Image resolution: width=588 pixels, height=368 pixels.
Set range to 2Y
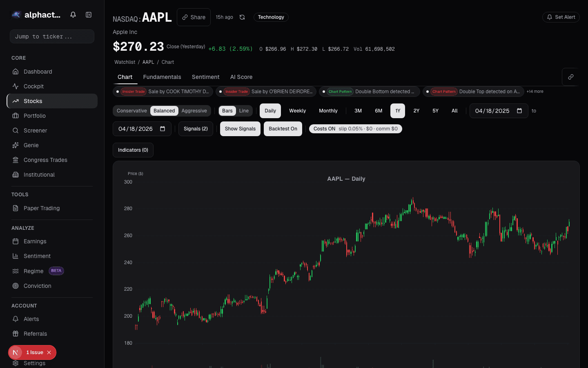(x=416, y=111)
